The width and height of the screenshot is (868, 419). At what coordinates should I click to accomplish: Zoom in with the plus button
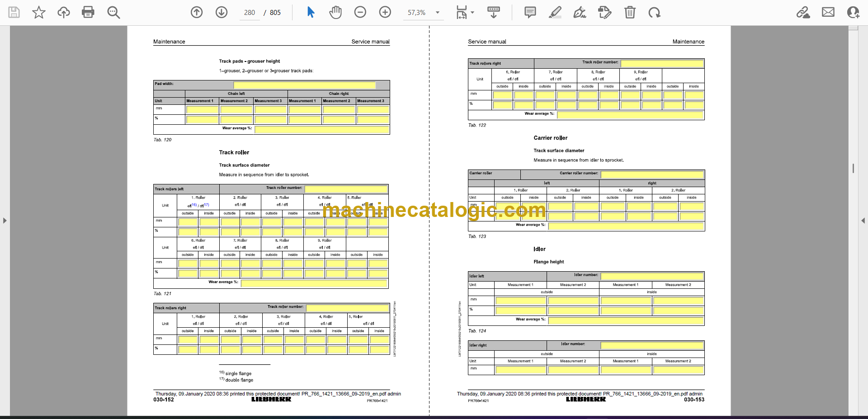tap(385, 12)
